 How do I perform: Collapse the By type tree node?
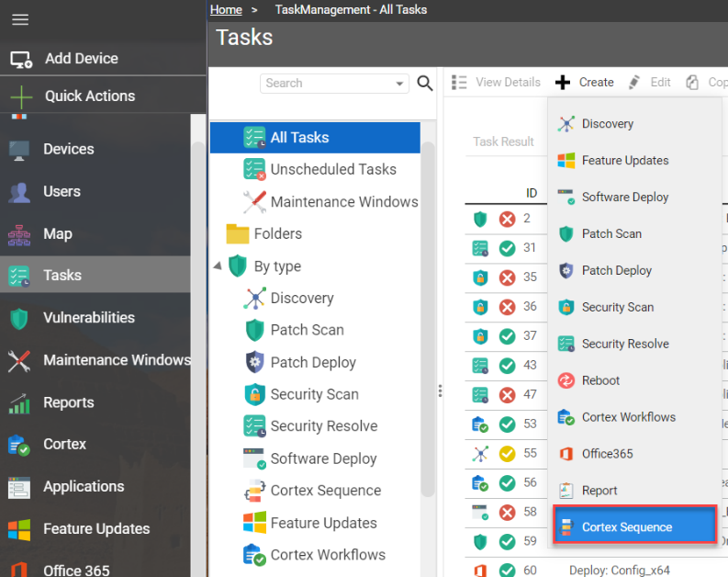coord(218,266)
